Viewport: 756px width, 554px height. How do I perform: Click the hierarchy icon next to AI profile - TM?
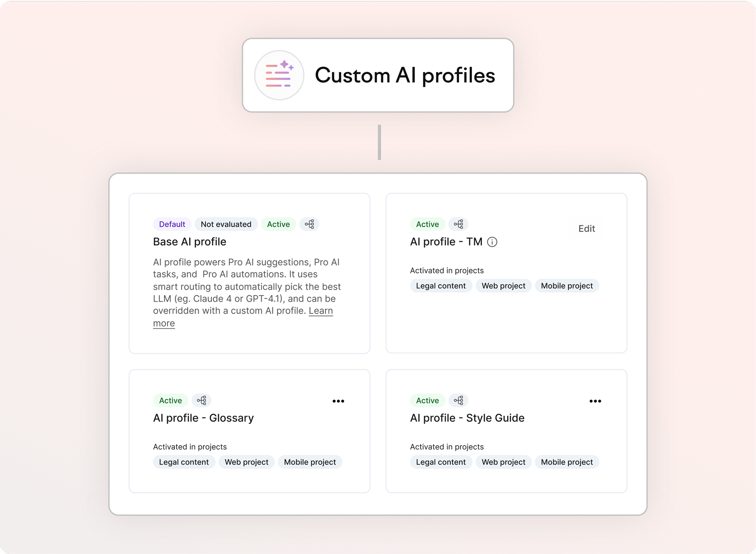click(458, 224)
